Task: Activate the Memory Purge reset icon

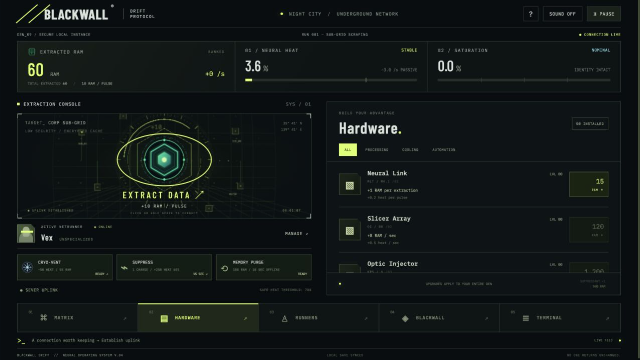Action: point(224,268)
